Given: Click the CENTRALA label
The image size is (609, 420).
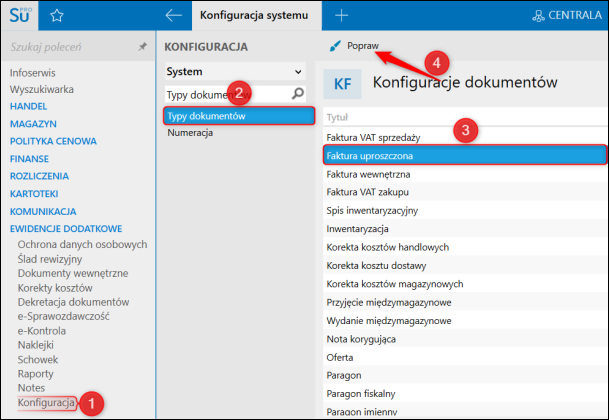Looking at the screenshot, I should coord(575,15).
